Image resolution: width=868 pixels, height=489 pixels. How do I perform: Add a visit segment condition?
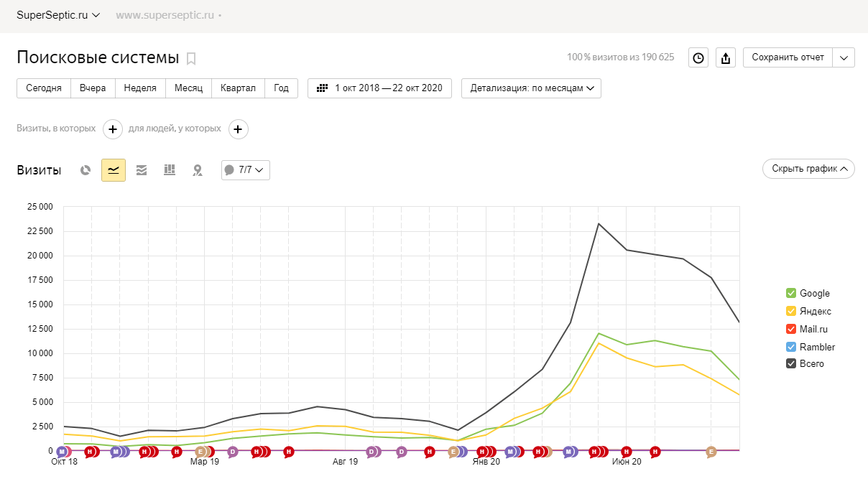pyautogui.click(x=113, y=129)
